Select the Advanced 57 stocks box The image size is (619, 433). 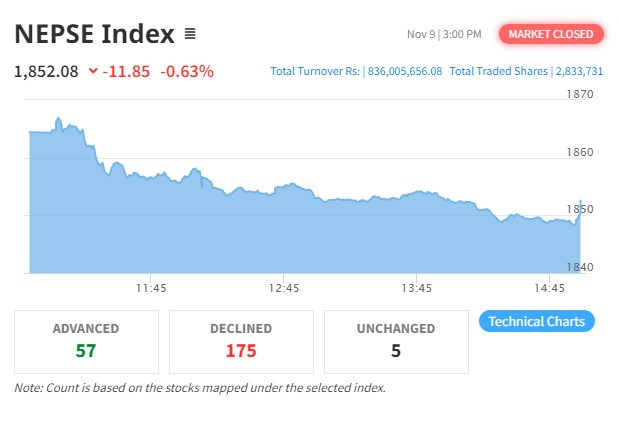pyautogui.click(x=86, y=340)
